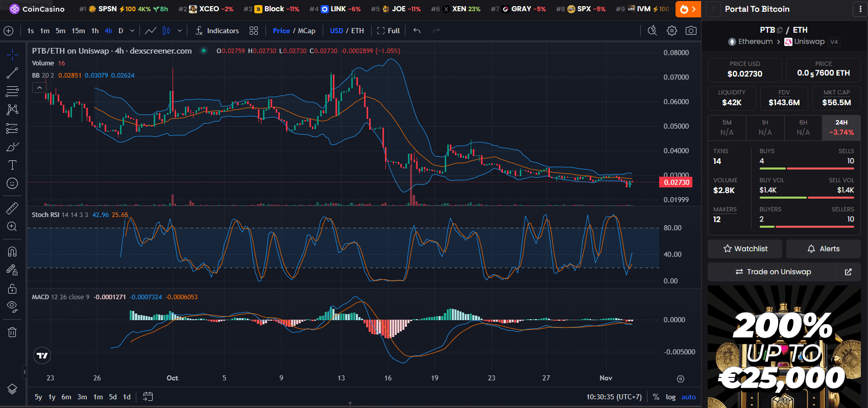Click the add symbol plus icon
This screenshot has width=868, height=408.
click(x=9, y=31)
